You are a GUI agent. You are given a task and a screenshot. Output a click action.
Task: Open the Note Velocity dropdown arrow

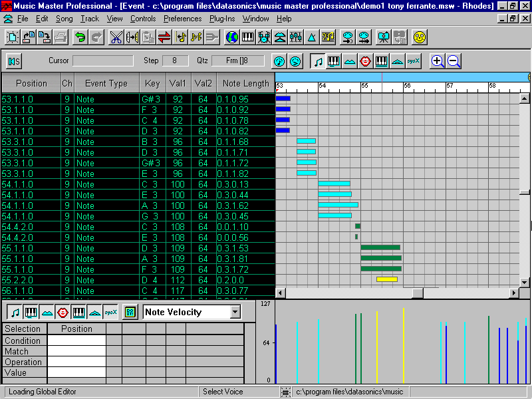(235, 312)
